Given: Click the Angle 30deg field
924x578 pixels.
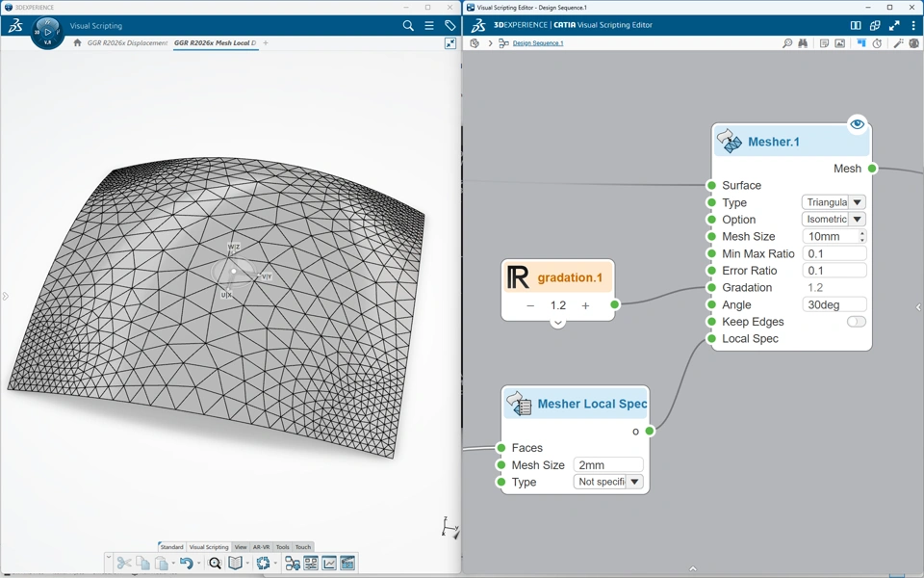Looking at the screenshot, I should (834, 304).
